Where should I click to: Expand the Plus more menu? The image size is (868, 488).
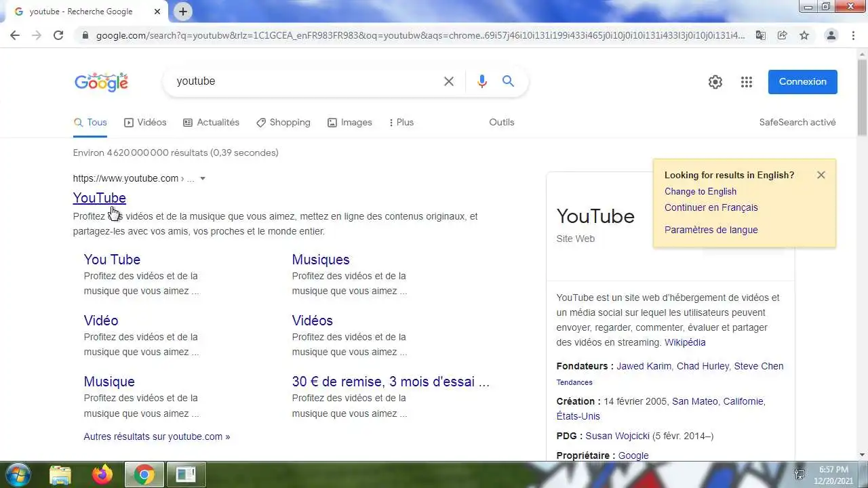[401, 122]
